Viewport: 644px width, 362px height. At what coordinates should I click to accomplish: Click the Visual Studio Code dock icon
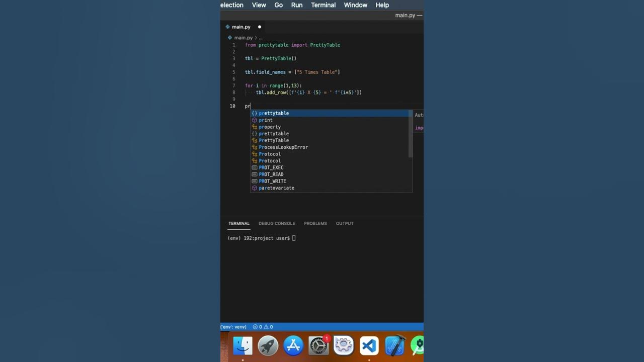pos(369,346)
